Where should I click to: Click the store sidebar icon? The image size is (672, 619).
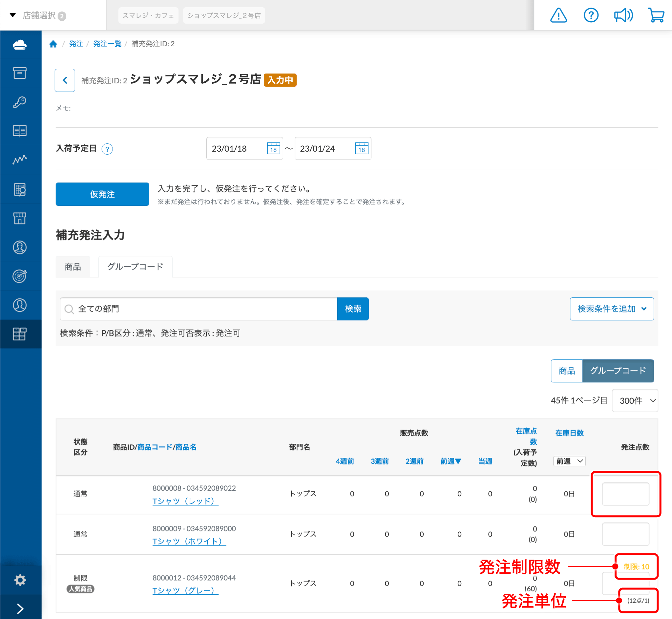click(x=20, y=218)
